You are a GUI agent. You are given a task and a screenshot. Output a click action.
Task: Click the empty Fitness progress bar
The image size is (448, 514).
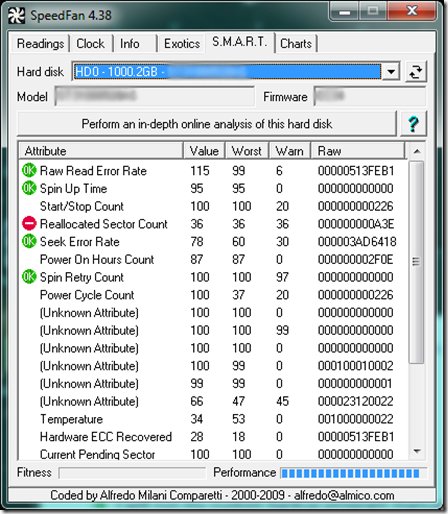pyautogui.click(x=132, y=473)
